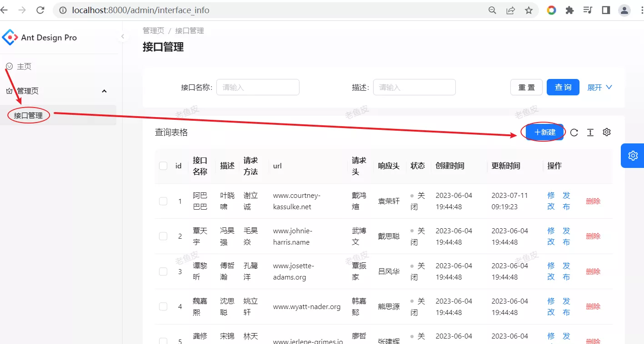Open the extensions puzzle icon
The image size is (644, 344).
click(x=569, y=10)
